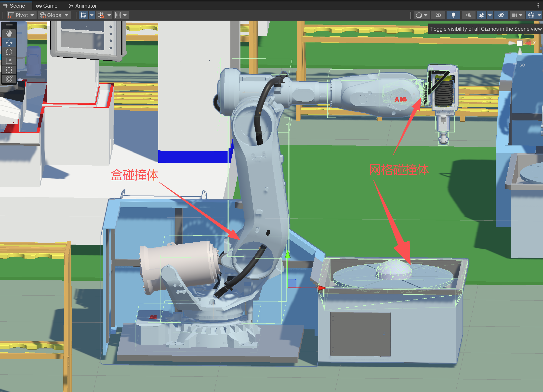Toggle scene lighting with lightbulb button
543x392 pixels.
(453, 15)
